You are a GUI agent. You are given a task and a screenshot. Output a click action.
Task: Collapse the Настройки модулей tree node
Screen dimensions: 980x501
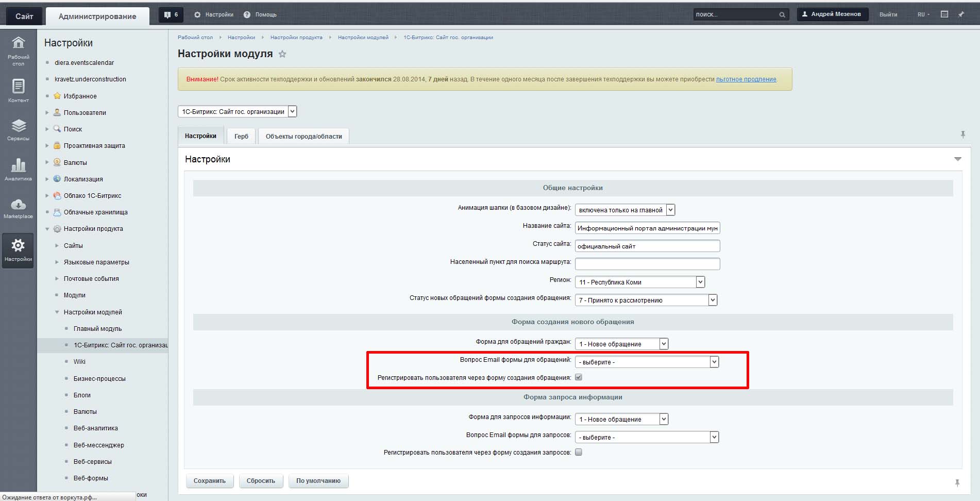point(57,312)
